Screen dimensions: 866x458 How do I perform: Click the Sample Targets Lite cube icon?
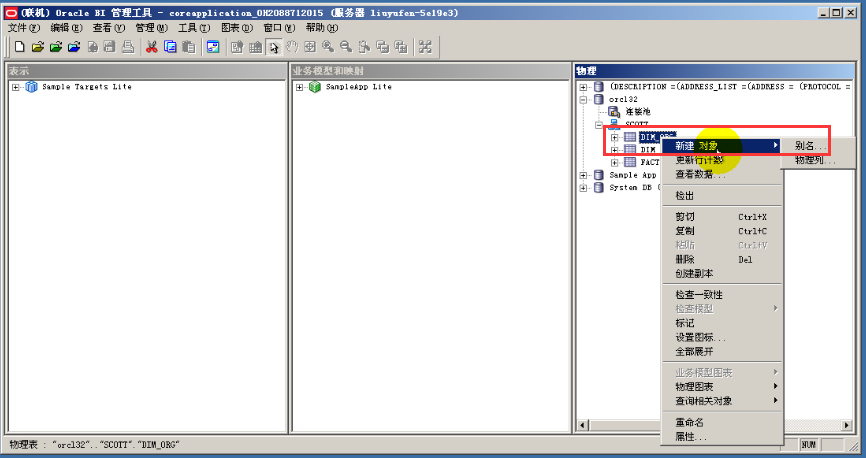click(31, 87)
